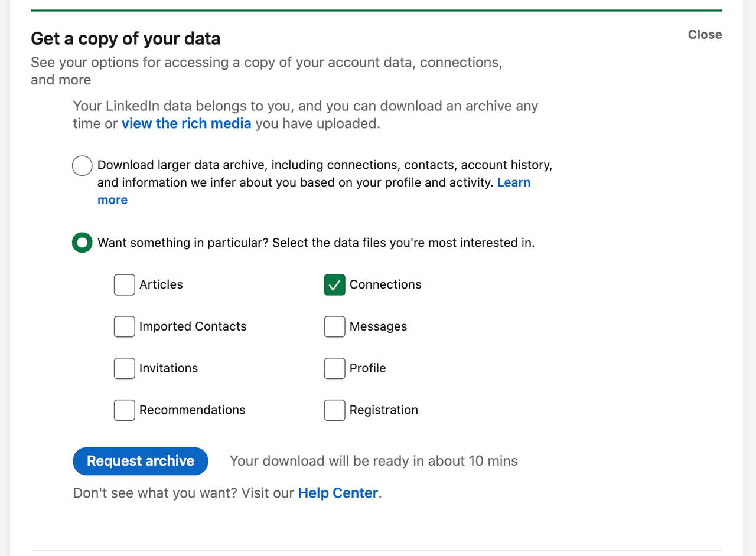Start the archive request for Connections

pos(140,461)
